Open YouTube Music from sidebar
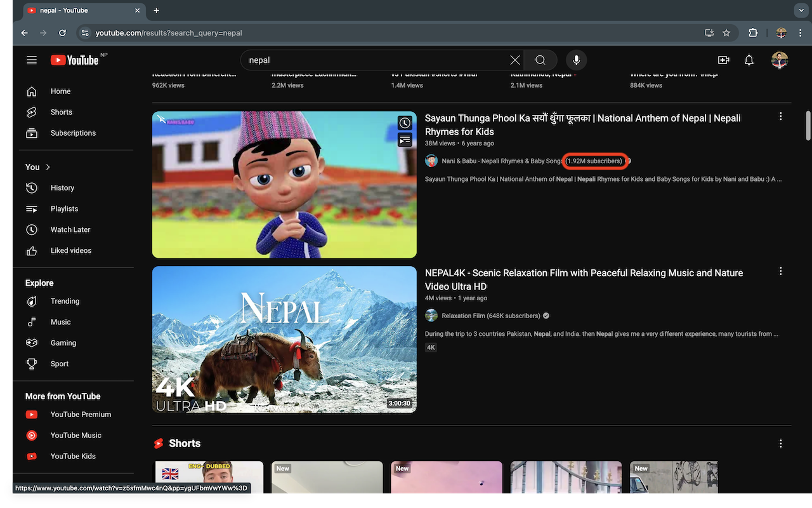Screen dimensions: 812x508 click(x=75, y=435)
